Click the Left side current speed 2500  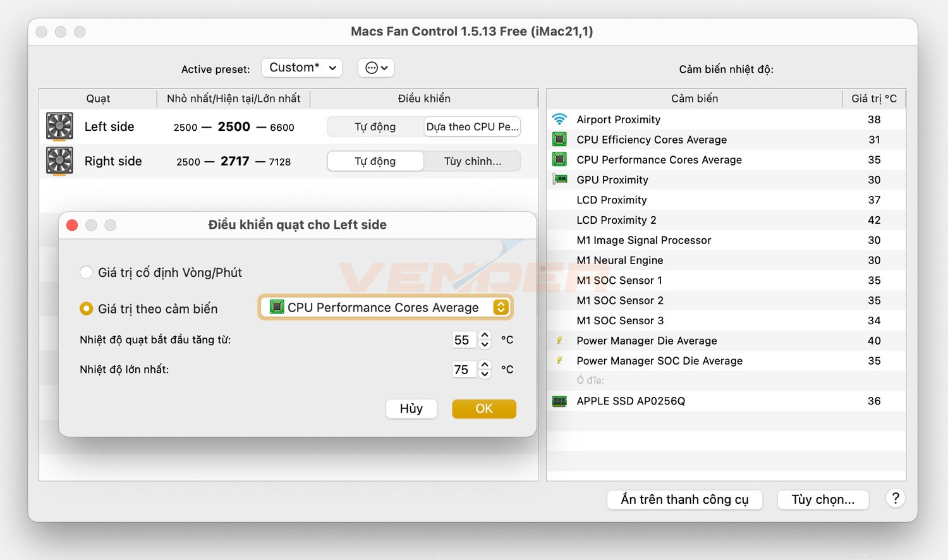click(x=234, y=126)
